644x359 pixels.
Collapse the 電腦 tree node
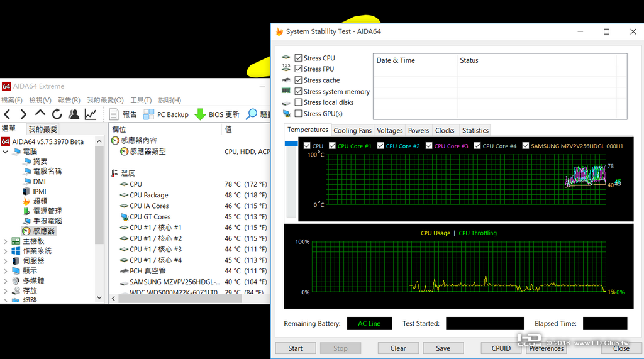(5, 152)
